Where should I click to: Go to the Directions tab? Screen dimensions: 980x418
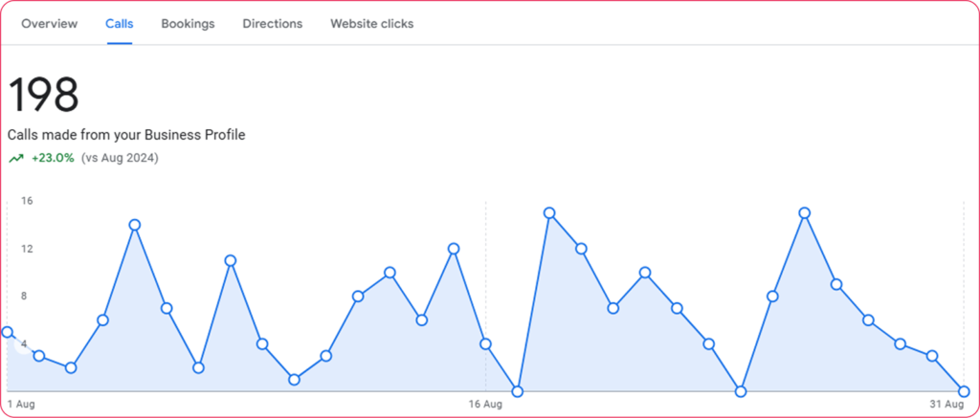[272, 23]
